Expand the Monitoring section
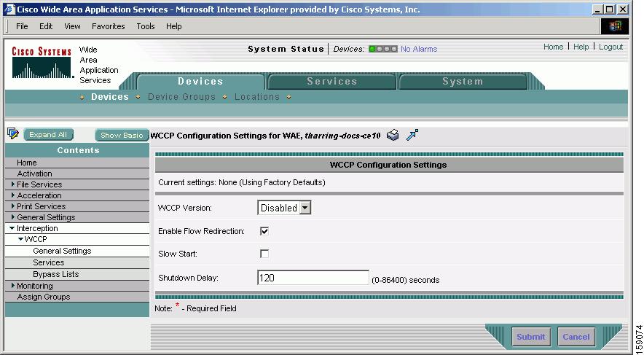 [x=13, y=286]
